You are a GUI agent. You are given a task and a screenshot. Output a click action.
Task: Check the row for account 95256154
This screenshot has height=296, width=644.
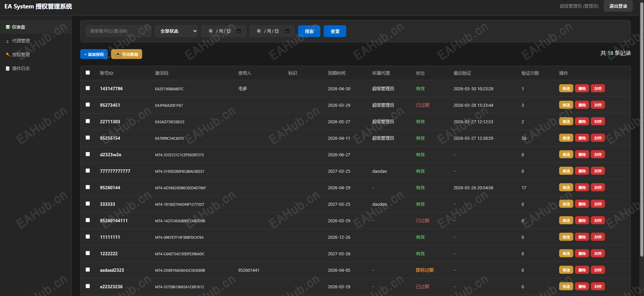88,137
